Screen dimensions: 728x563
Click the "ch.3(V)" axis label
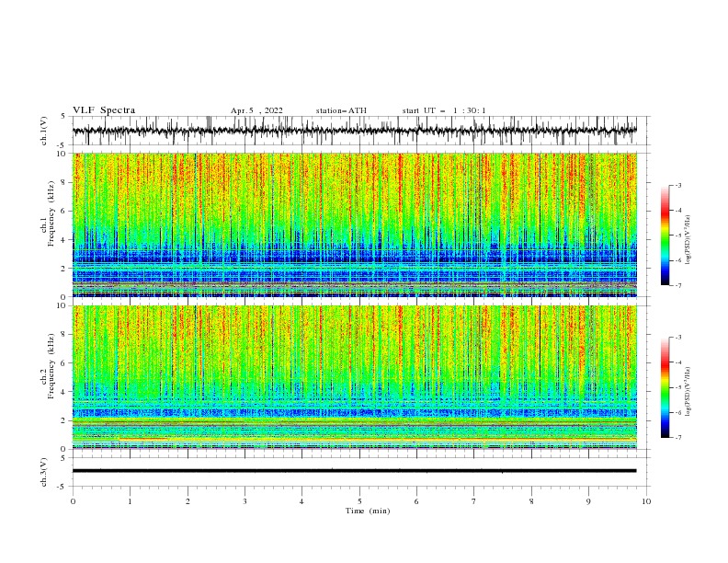coord(44,472)
